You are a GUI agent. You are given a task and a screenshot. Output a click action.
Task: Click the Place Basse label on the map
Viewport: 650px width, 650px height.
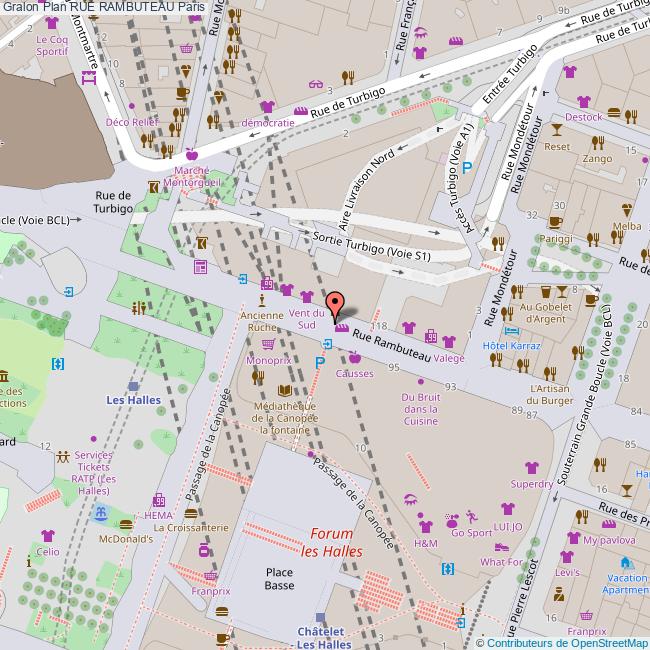click(x=279, y=578)
